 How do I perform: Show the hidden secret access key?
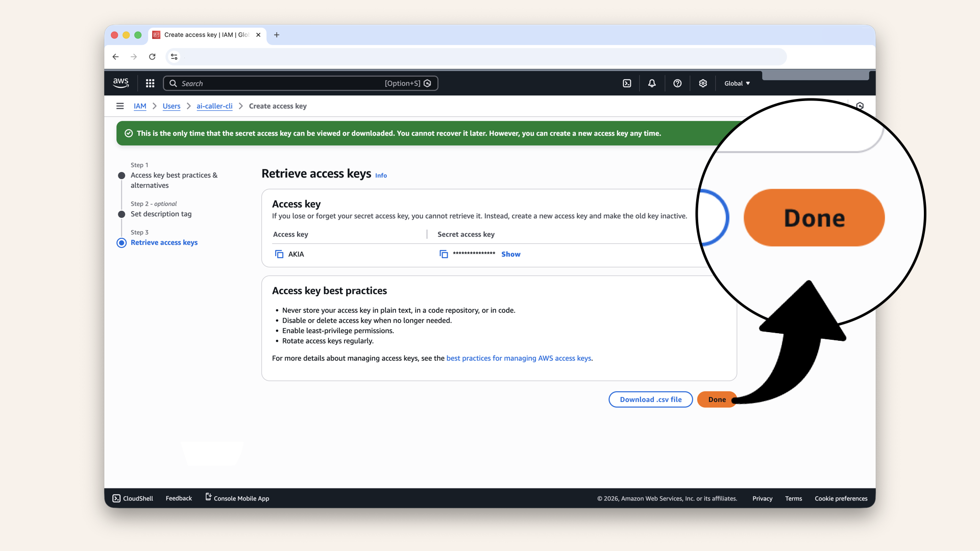click(x=510, y=254)
